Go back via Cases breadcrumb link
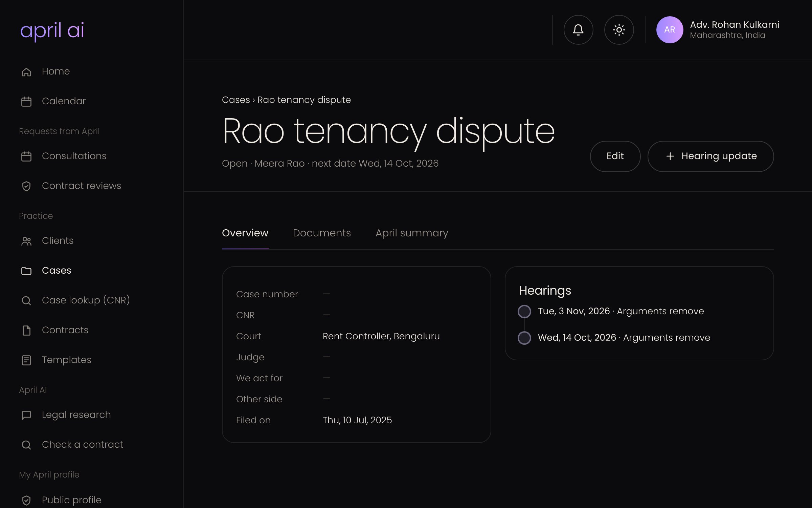This screenshot has height=508, width=812. pos(236,100)
